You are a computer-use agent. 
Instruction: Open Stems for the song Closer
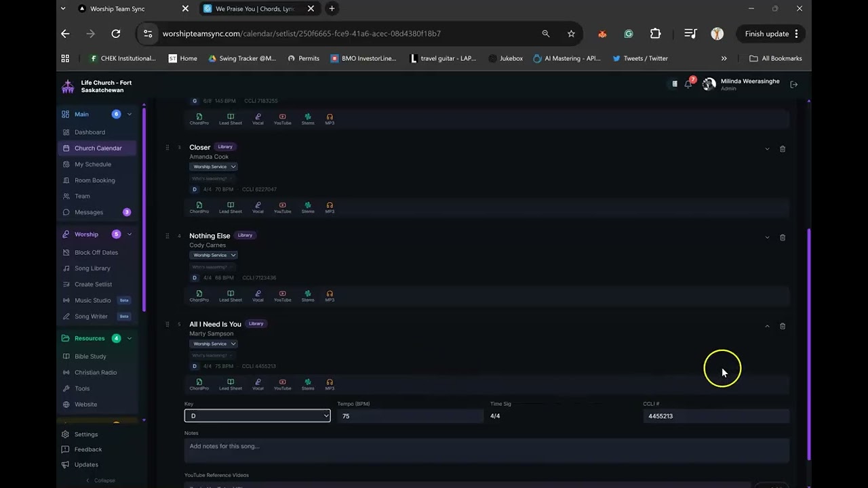tap(308, 207)
